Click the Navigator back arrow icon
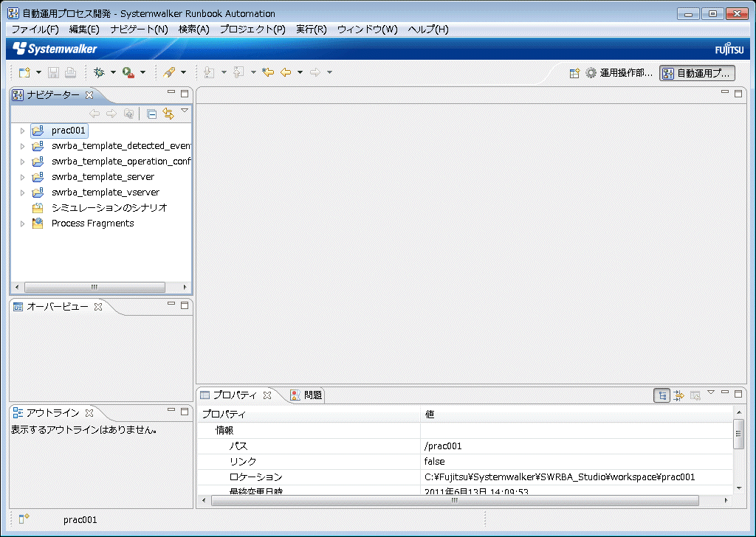 94,114
